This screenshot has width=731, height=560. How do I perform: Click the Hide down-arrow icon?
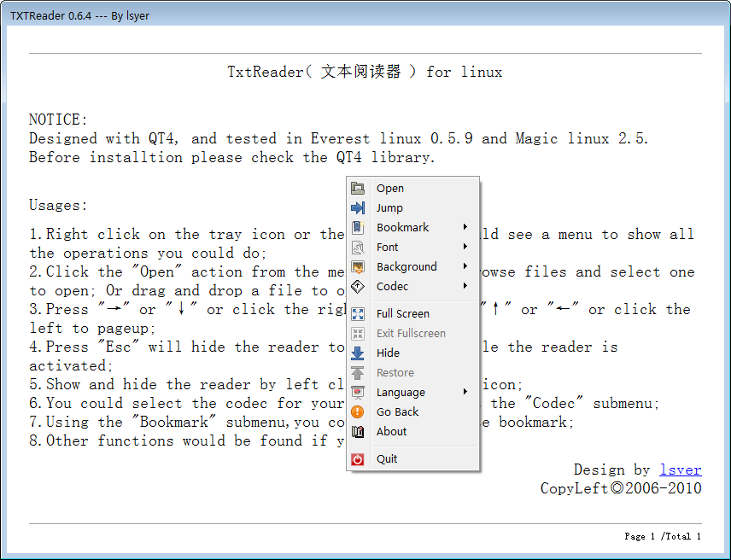tap(358, 353)
